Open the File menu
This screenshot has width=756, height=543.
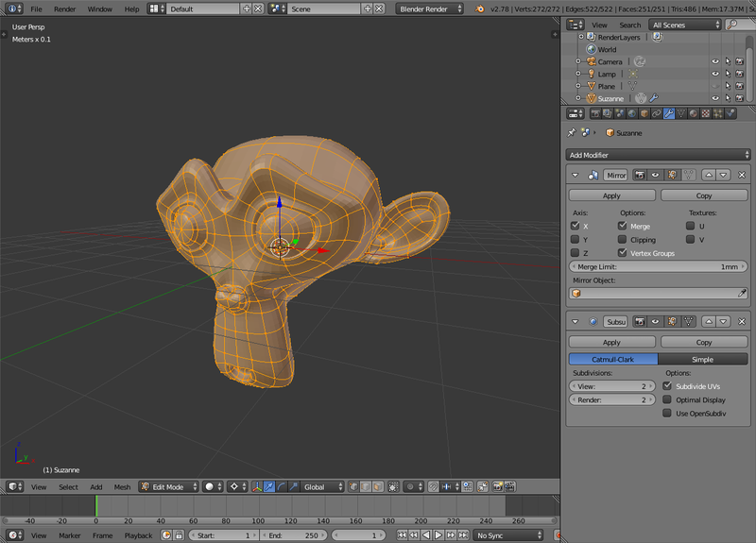(36, 9)
